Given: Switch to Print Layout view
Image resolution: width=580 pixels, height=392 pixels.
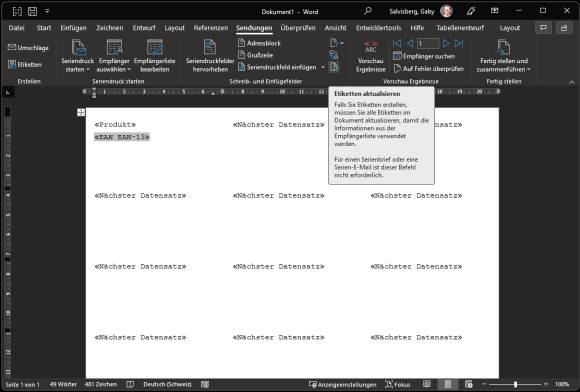Looking at the screenshot, I should 448,385.
